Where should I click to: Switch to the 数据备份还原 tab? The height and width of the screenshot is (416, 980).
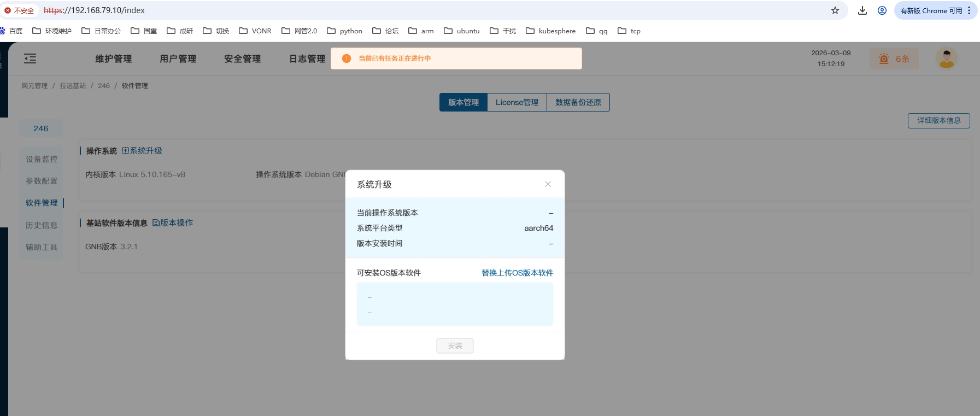[578, 102]
